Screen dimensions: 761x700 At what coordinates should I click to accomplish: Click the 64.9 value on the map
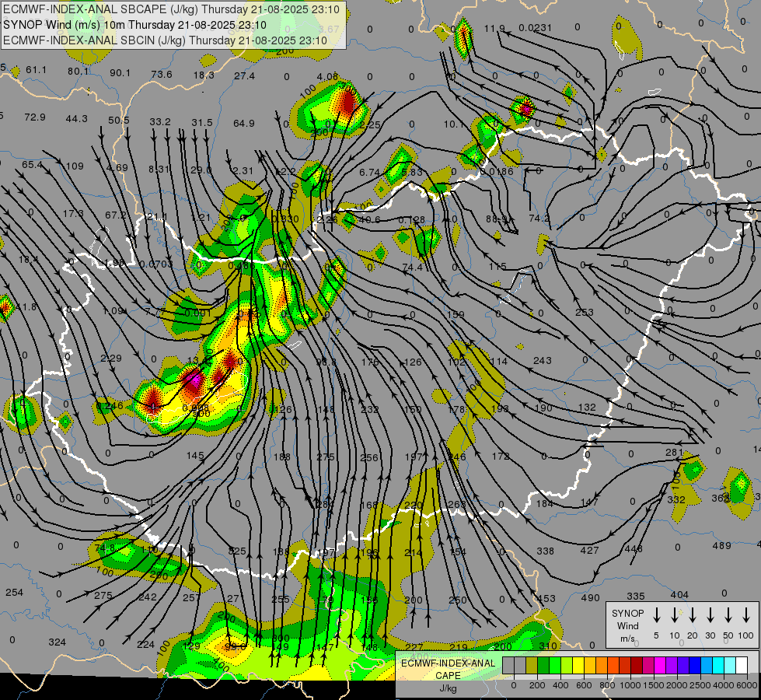pyautogui.click(x=243, y=124)
